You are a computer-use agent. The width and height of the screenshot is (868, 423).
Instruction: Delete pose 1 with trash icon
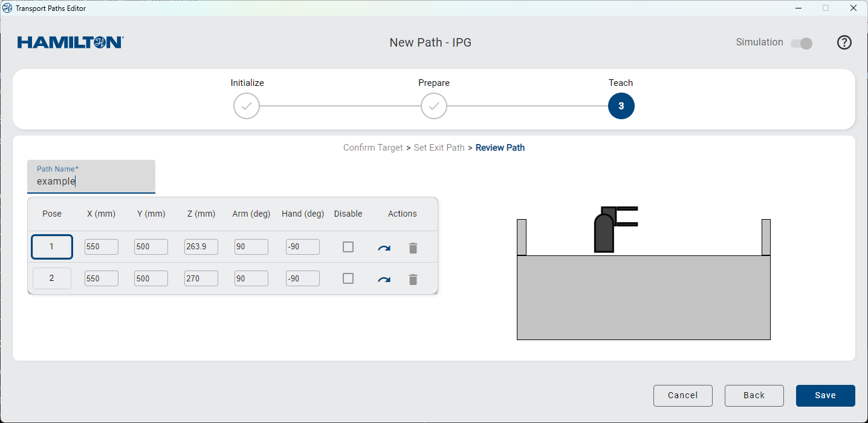click(x=413, y=248)
